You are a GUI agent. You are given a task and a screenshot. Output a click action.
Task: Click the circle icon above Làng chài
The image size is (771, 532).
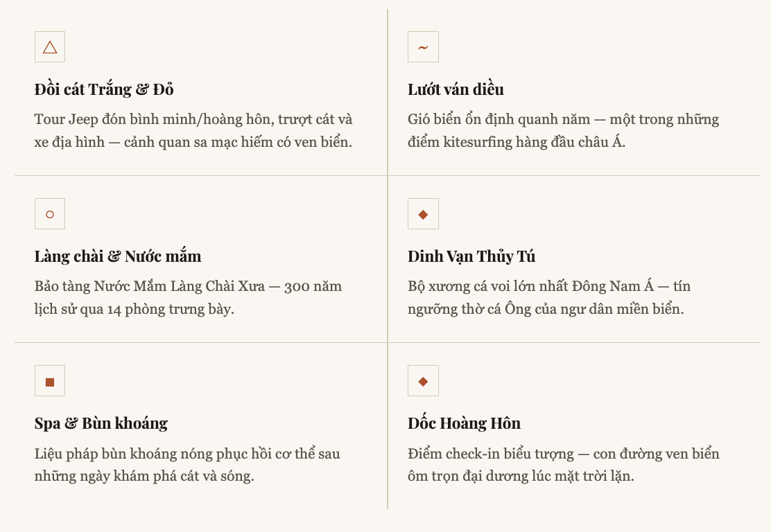point(50,214)
